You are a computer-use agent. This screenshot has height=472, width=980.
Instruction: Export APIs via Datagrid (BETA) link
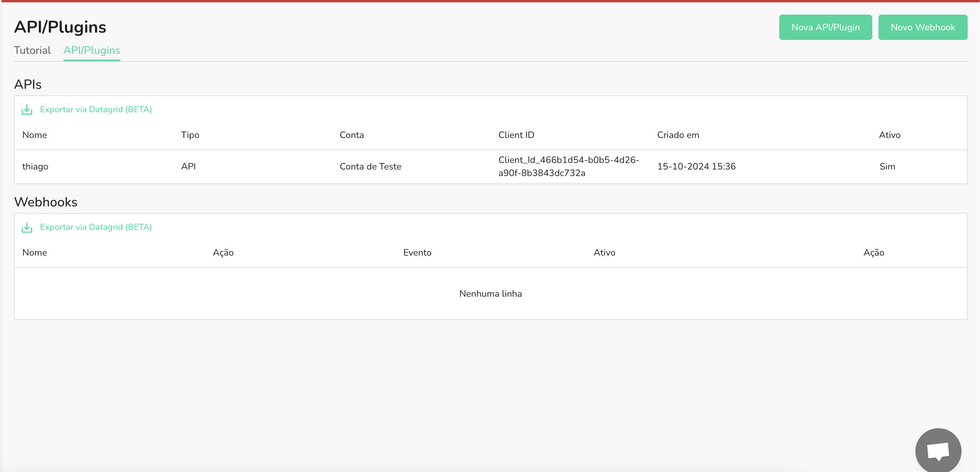(x=96, y=110)
